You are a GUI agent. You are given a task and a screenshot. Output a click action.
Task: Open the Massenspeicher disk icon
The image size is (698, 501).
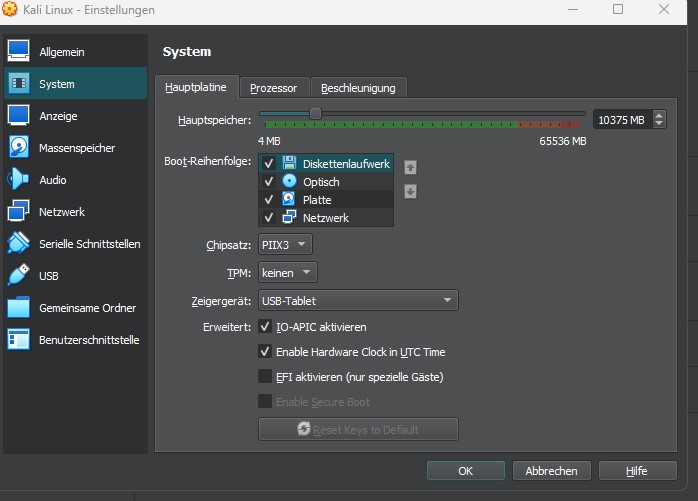(18, 147)
